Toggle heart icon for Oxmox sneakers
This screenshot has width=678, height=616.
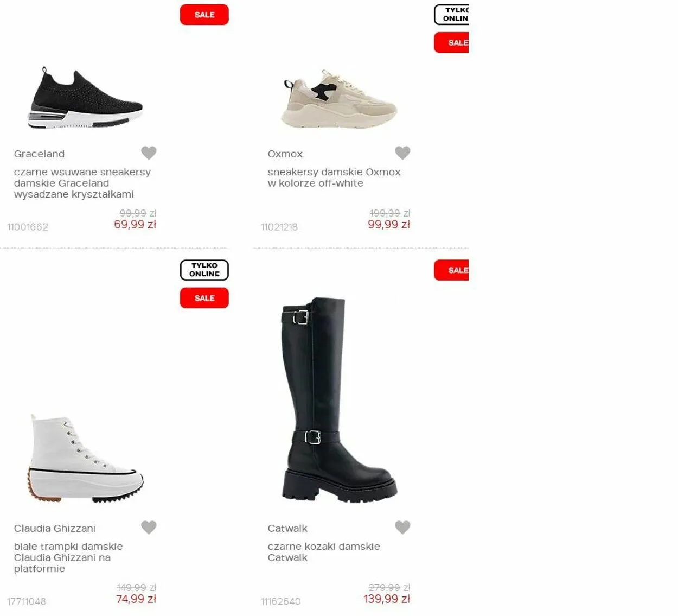click(402, 153)
